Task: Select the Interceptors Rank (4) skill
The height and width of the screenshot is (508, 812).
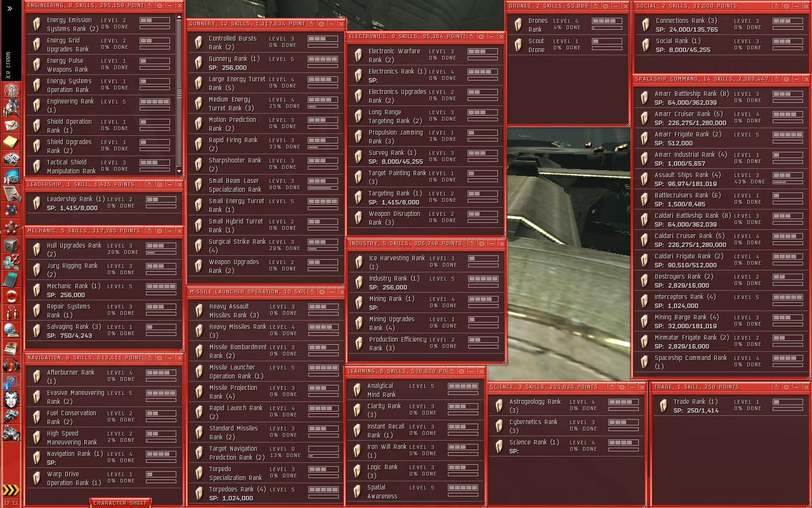Action: pos(721,301)
